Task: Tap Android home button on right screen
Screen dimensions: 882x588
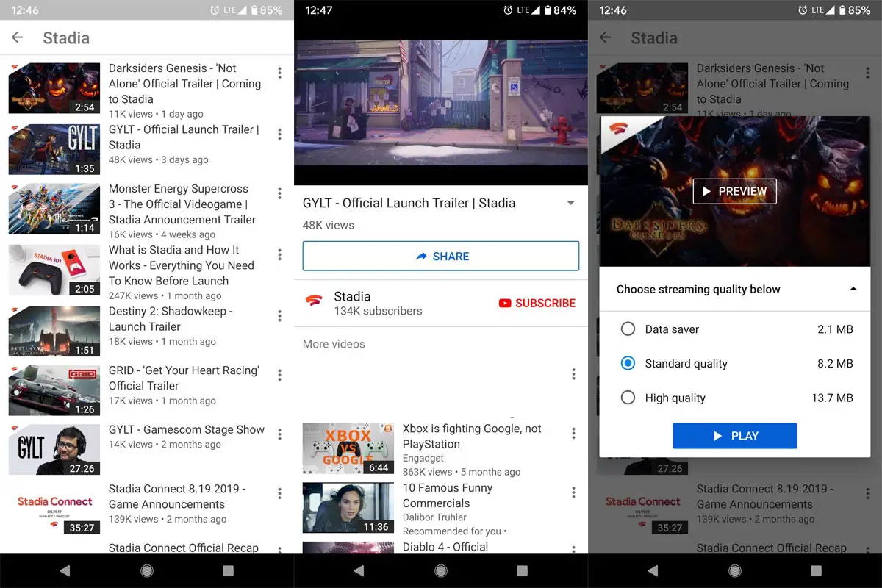Action: (735, 570)
